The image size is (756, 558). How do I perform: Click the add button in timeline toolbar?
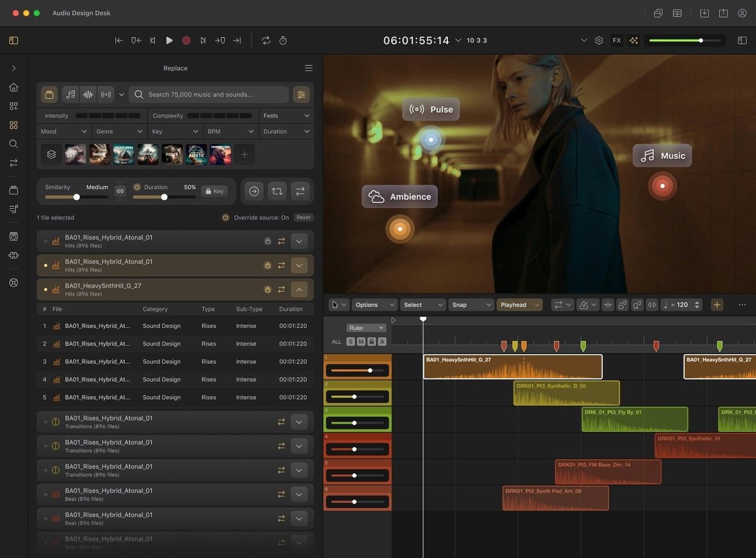pyautogui.click(x=717, y=305)
